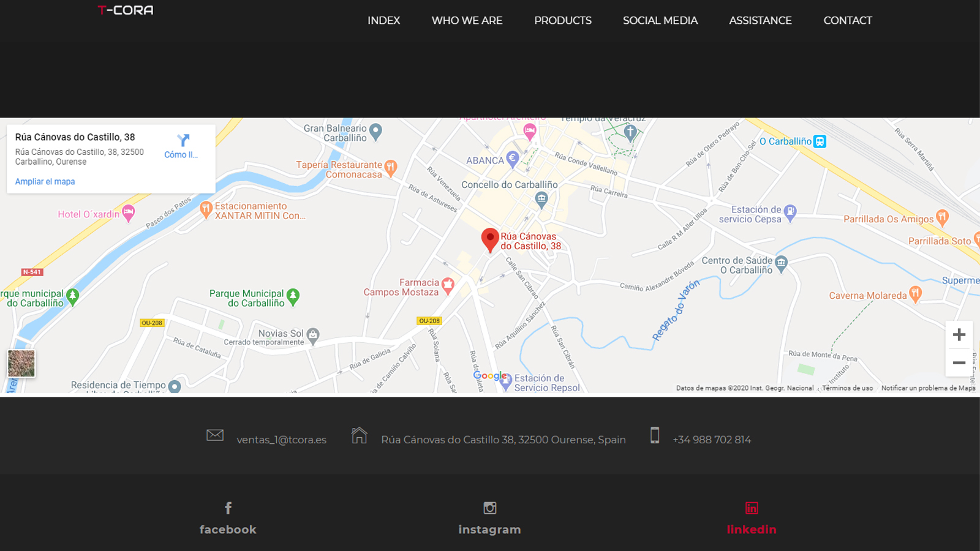The image size is (980, 551).
Task: Click the T-CORA logo
Action: [126, 10]
